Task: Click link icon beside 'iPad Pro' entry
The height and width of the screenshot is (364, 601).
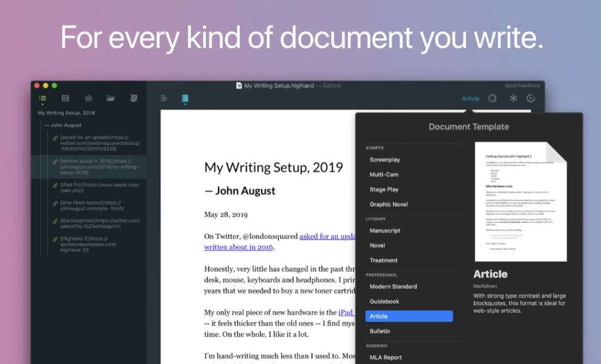Action: click(x=55, y=185)
